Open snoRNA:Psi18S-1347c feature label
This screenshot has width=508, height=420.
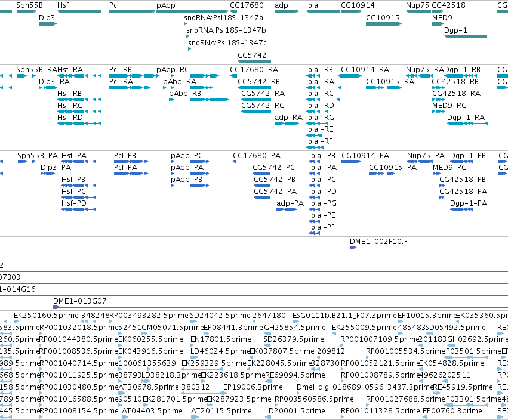pos(227,42)
